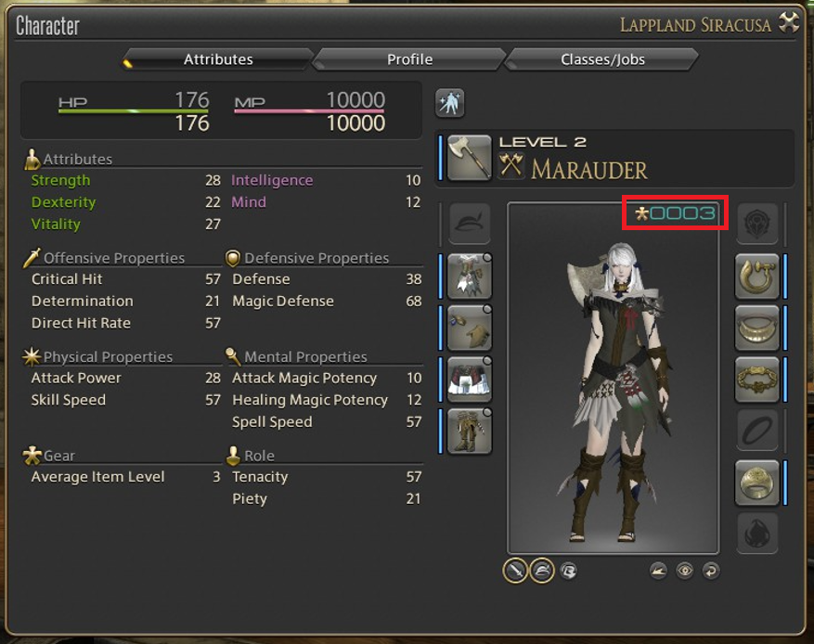Screen dimensions: 814x644
Task: Click the feet boots equipment slot
Action: tap(470, 431)
